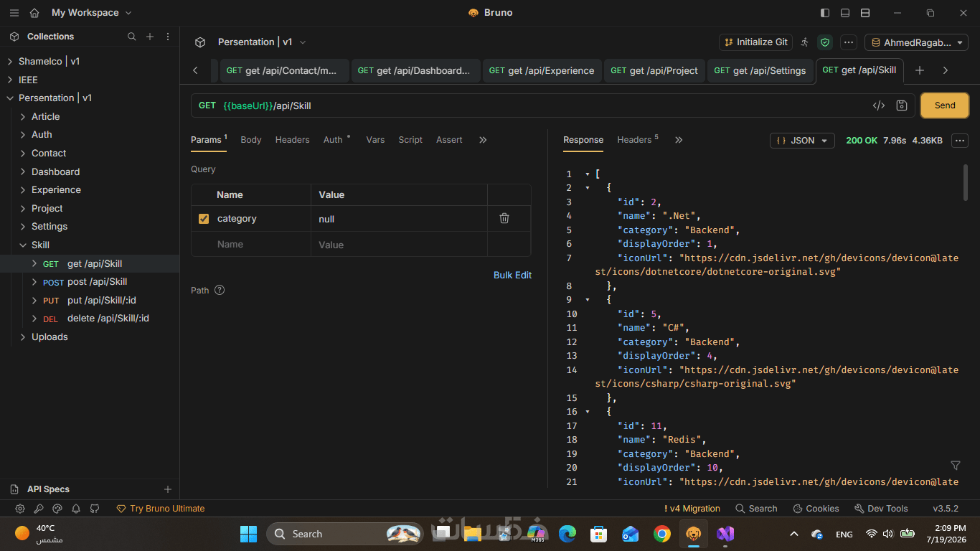Open a new request tab with the plus icon
980x551 pixels.
pyautogui.click(x=920, y=70)
